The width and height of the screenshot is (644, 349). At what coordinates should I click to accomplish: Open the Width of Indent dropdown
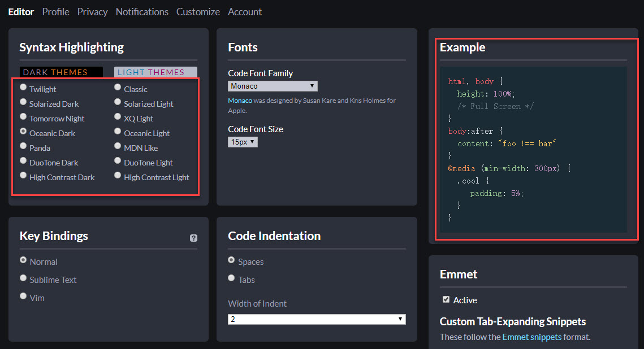317,319
